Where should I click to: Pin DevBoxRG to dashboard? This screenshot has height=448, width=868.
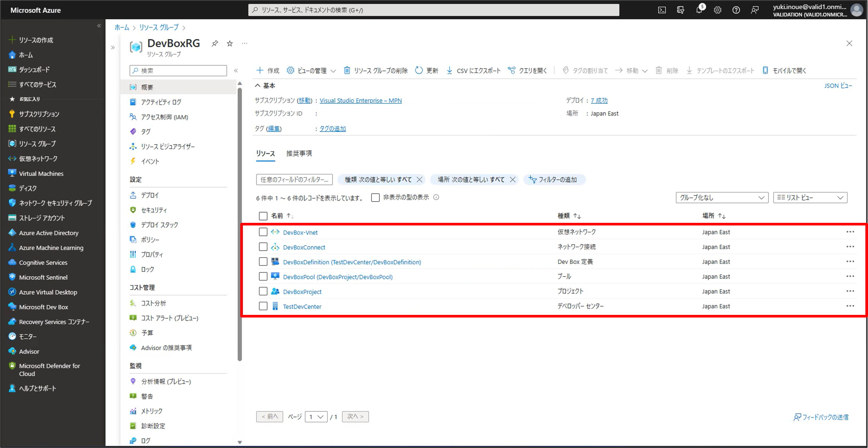tap(215, 43)
